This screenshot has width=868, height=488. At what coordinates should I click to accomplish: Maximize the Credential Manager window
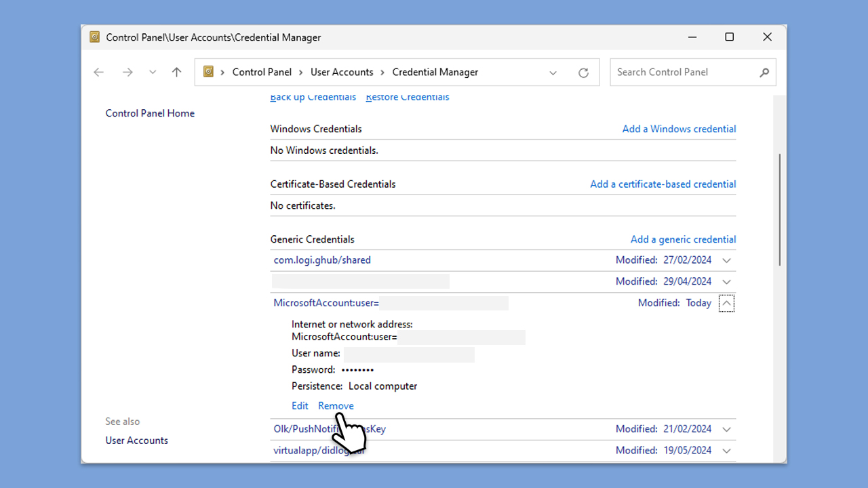point(730,37)
